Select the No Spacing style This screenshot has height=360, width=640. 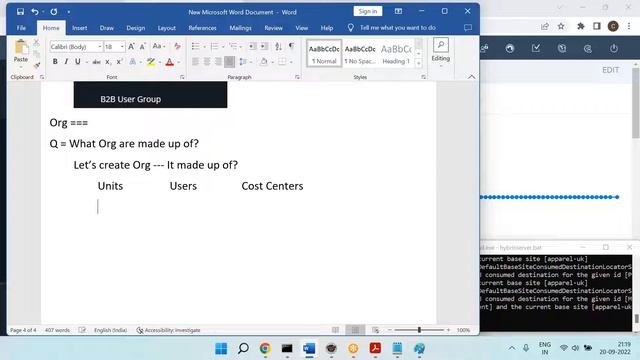pyautogui.click(x=360, y=54)
